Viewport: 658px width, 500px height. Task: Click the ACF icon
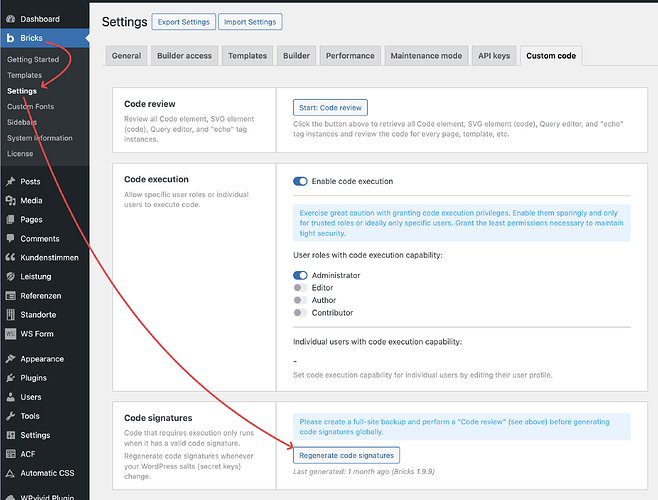[10, 454]
